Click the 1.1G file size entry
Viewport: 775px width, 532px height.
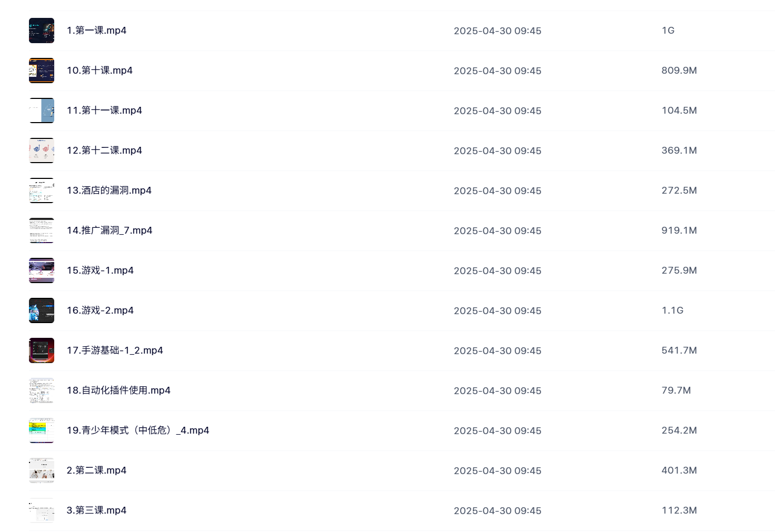672,310
